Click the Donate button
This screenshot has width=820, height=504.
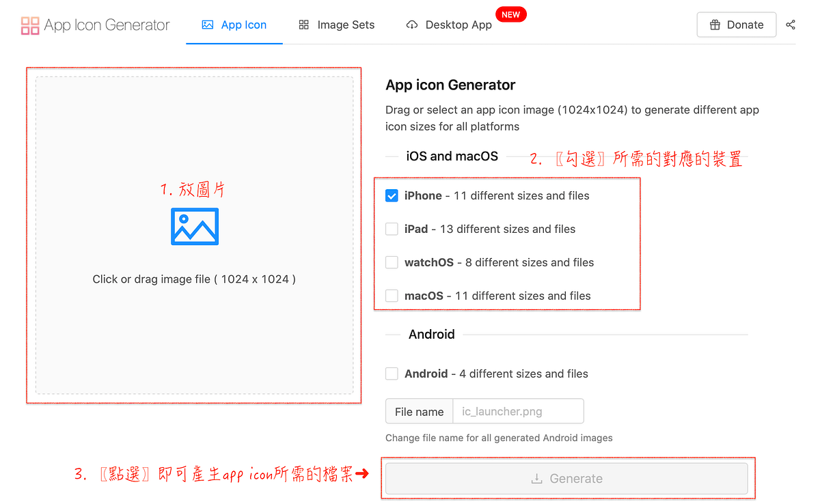[737, 25]
